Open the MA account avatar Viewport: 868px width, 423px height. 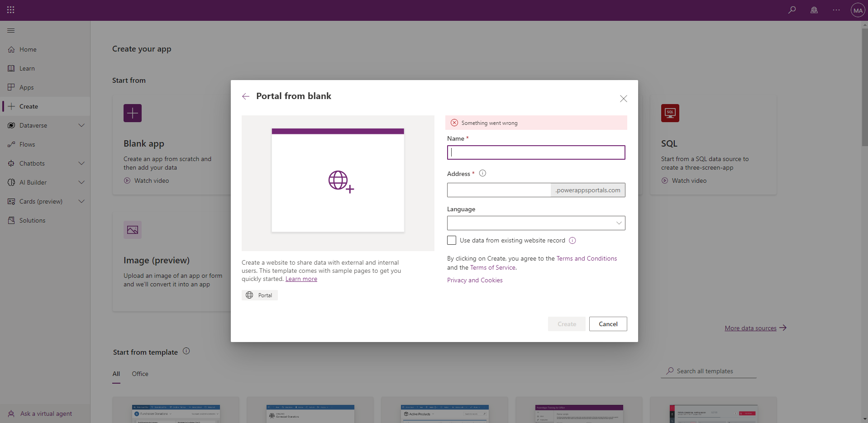tap(858, 10)
